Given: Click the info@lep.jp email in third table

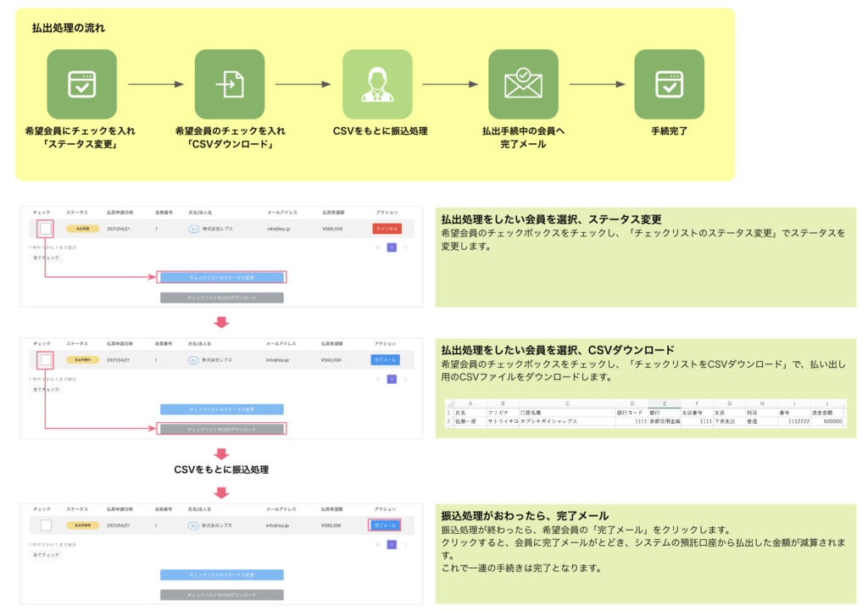Looking at the screenshot, I should pyautogui.click(x=280, y=525).
